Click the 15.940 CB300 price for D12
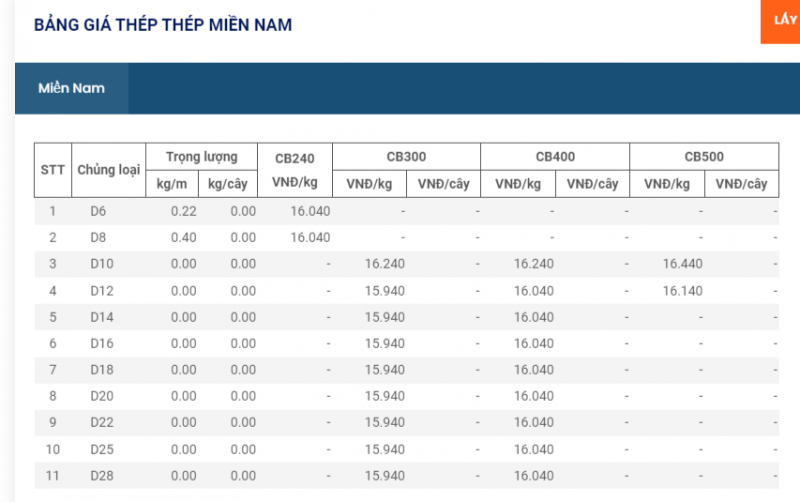800x502 pixels. (x=385, y=291)
